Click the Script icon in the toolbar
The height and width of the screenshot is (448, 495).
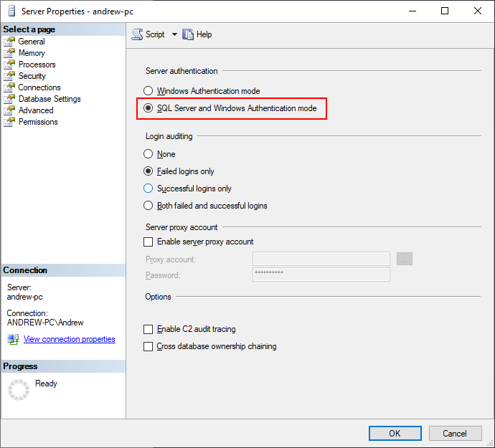138,34
